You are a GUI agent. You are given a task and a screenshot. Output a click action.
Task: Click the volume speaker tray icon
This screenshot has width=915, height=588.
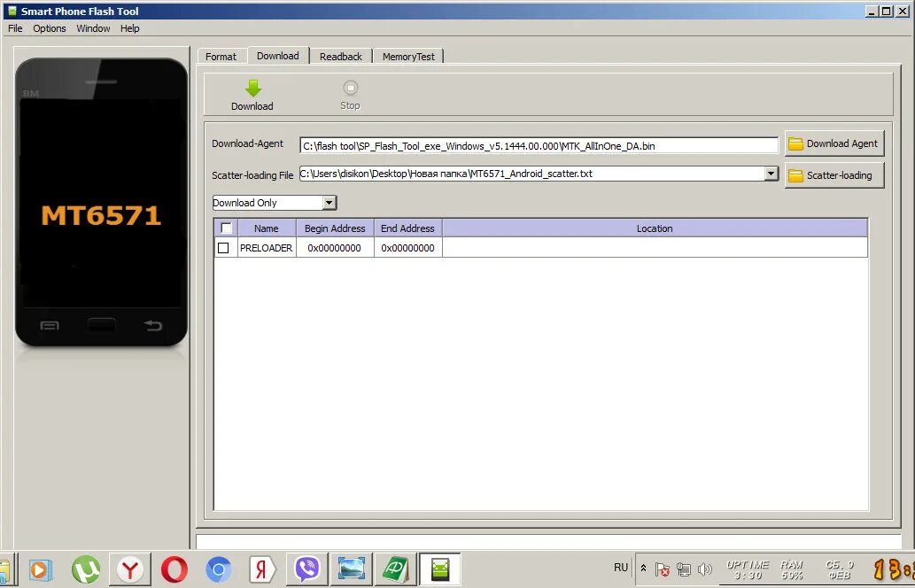coord(705,569)
